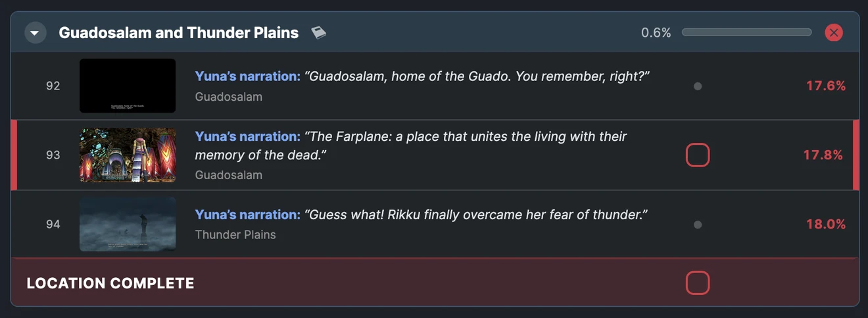Open the Thunder Plains thumbnail for entry 94

128,224
